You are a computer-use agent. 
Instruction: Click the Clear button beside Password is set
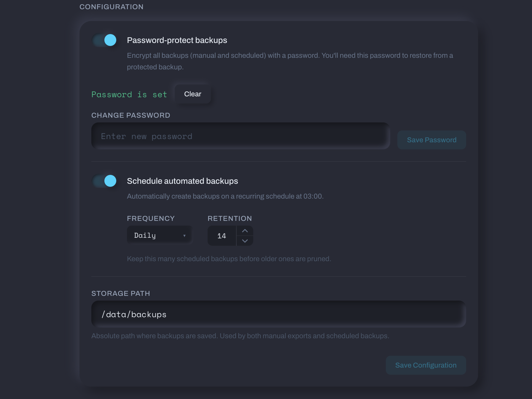click(192, 94)
